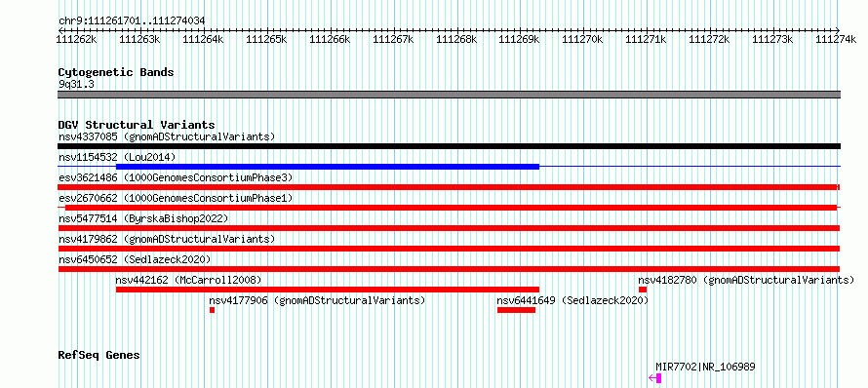Click the 111267k ruler tick label
The image size is (868, 388).
click(x=394, y=39)
